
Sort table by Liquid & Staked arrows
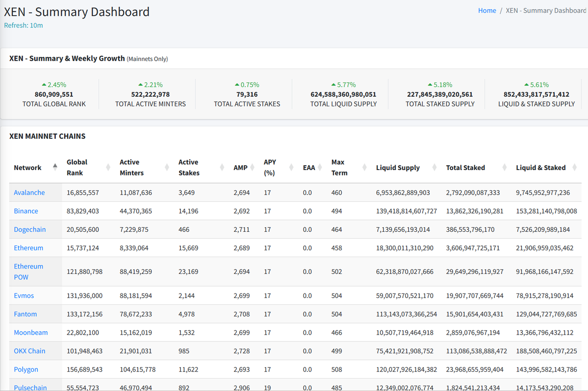574,168
